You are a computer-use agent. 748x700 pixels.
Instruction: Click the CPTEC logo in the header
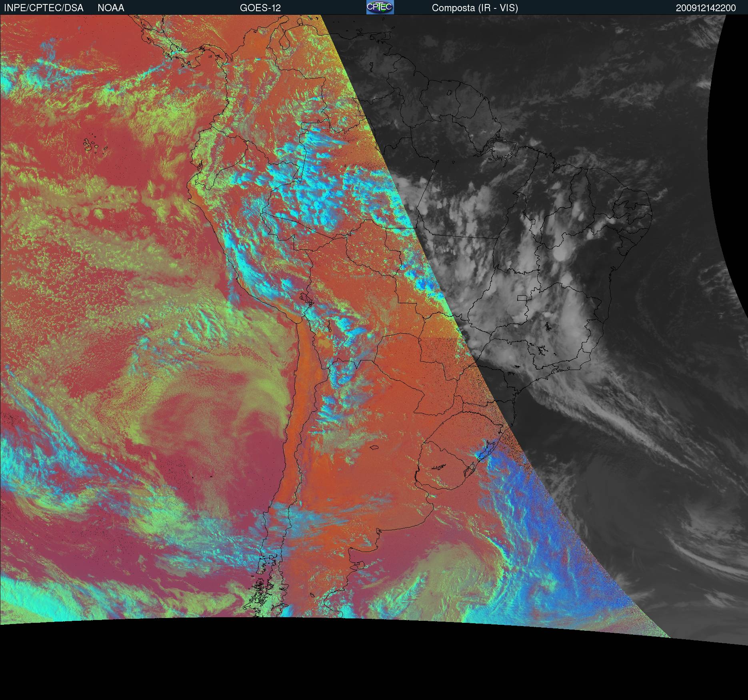(x=380, y=7)
